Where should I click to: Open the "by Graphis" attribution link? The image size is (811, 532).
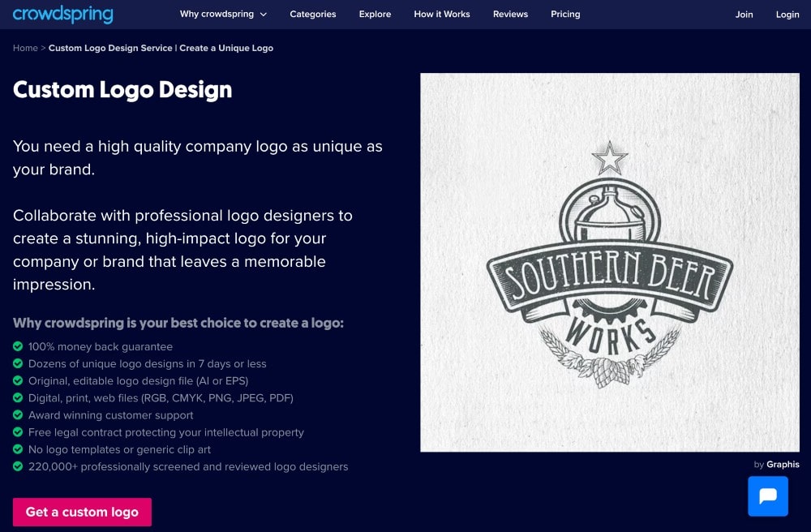tap(775, 464)
